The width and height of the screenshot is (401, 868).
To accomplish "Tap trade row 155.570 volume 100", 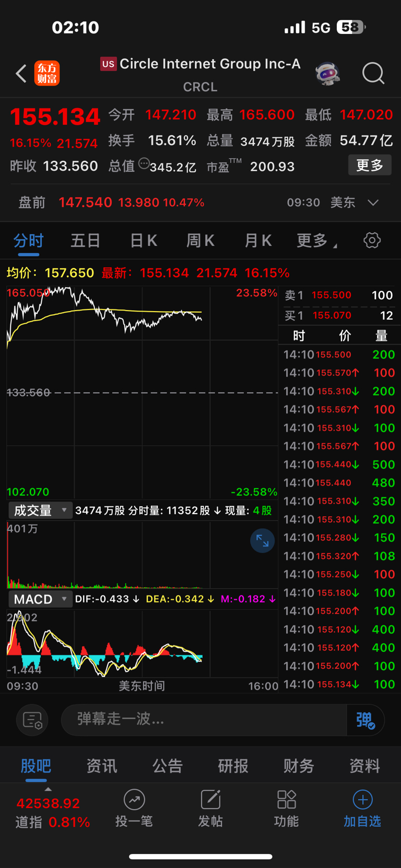I will [339, 373].
